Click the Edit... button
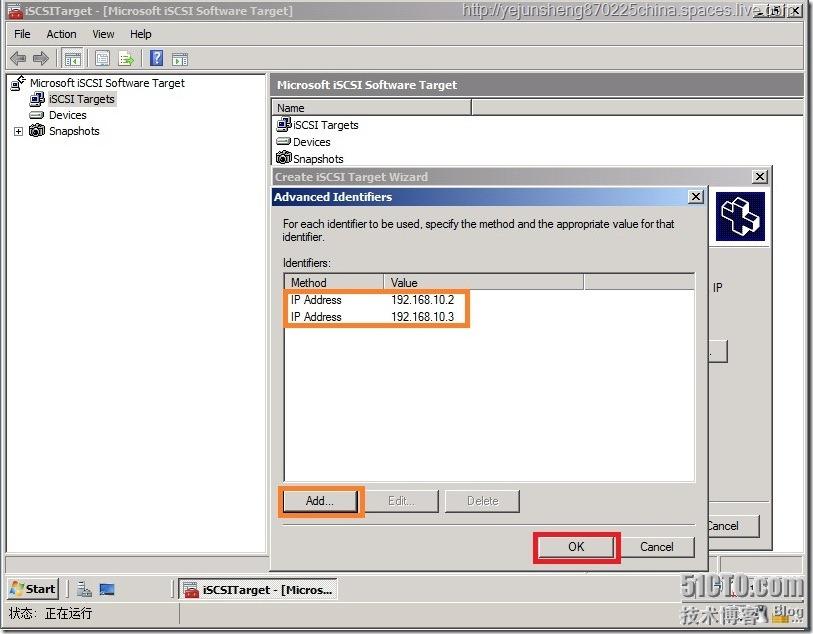813x634 pixels. coord(401,501)
